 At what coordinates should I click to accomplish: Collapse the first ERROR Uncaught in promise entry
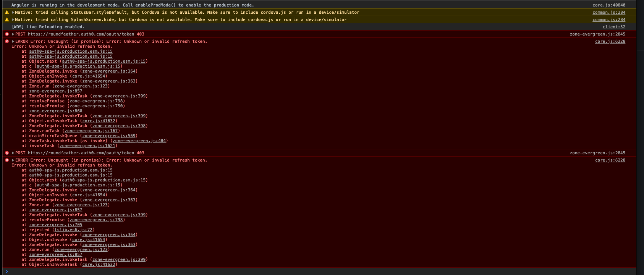(x=13, y=41)
